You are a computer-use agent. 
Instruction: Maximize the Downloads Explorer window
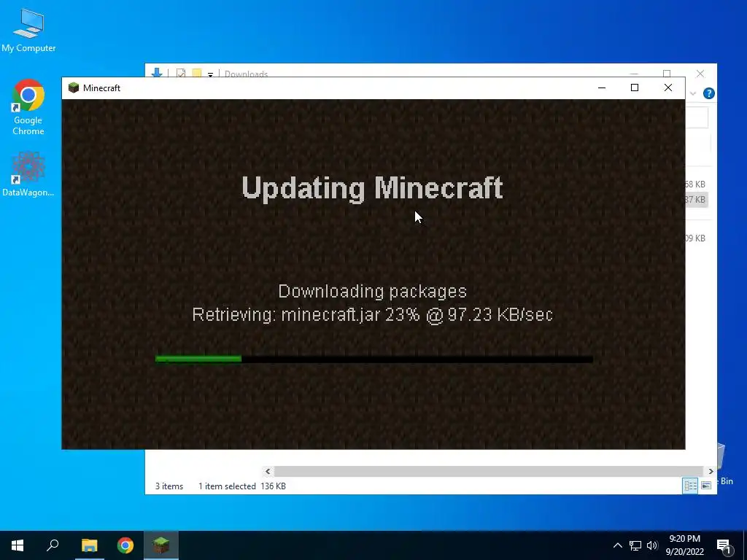[667, 74]
